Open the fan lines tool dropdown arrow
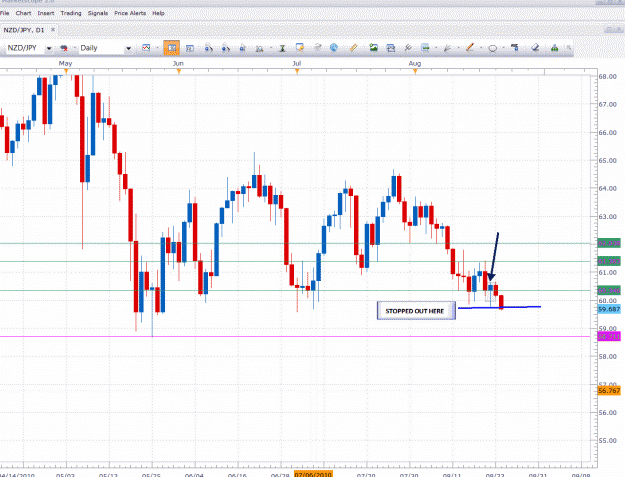The height and width of the screenshot is (477, 625). coord(458,48)
